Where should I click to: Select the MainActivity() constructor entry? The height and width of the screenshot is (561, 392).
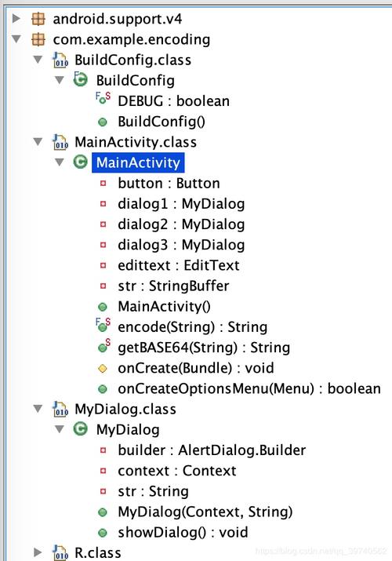pos(165,306)
